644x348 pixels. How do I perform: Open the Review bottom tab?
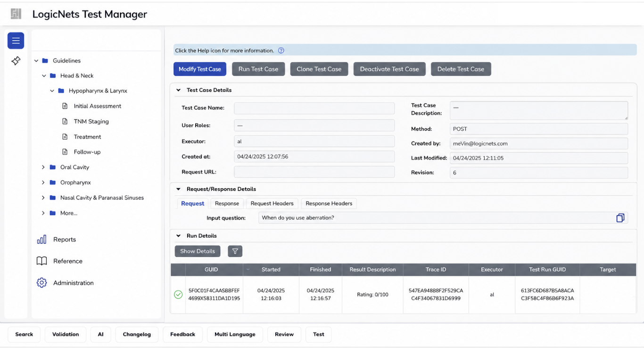pyautogui.click(x=284, y=334)
